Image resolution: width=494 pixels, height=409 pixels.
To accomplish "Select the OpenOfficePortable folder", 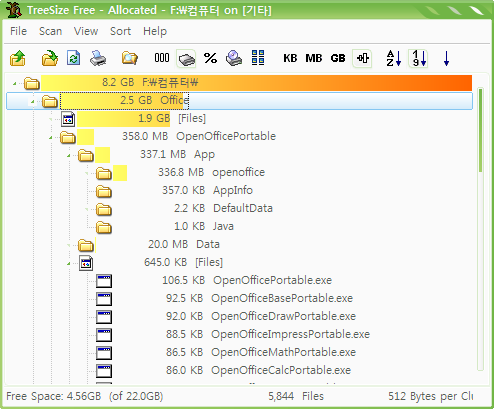I will coord(226,136).
